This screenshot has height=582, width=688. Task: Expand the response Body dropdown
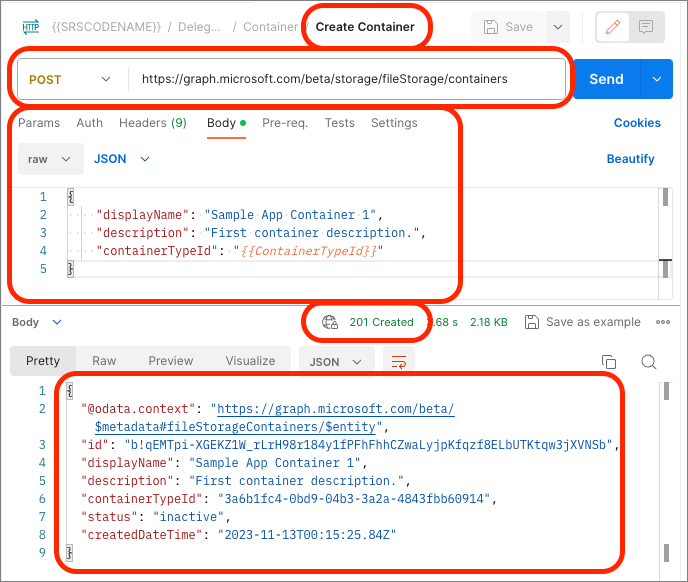(37, 322)
